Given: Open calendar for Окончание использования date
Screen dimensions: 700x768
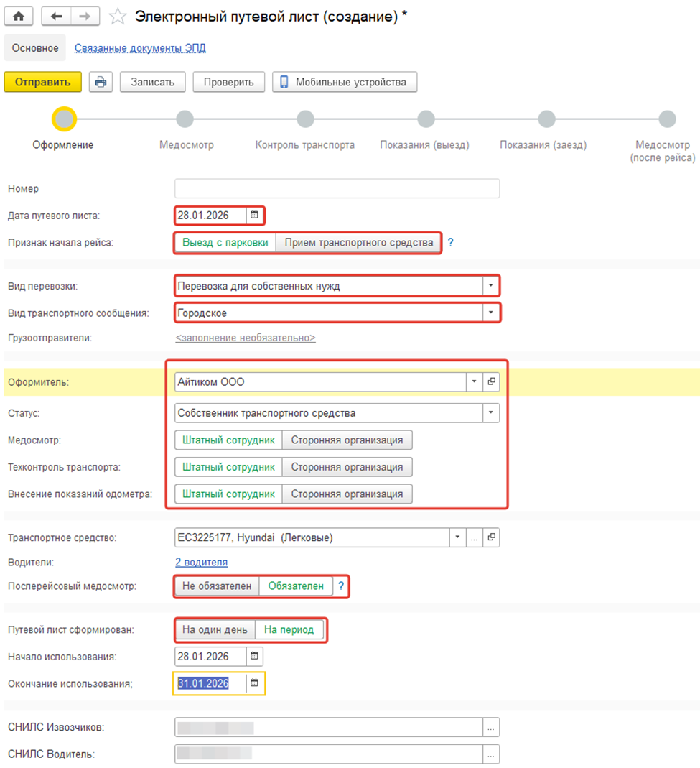Looking at the screenshot, I should [x=254, y=683].
